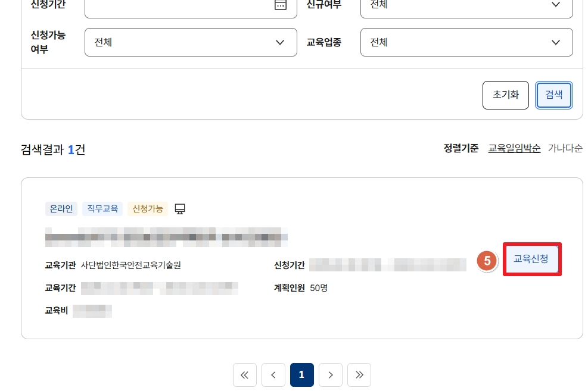Image resolution: width=588 pixels, height=391 pixels.
Task: Expand the 신규여부 dropdown
Action: click(x=466, y=5)
